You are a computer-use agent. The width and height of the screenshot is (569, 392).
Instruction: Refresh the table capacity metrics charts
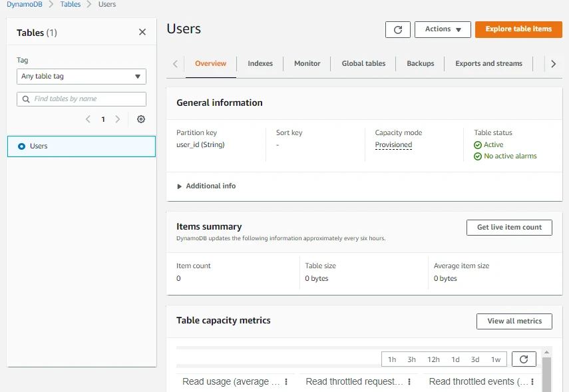(524, 359)
